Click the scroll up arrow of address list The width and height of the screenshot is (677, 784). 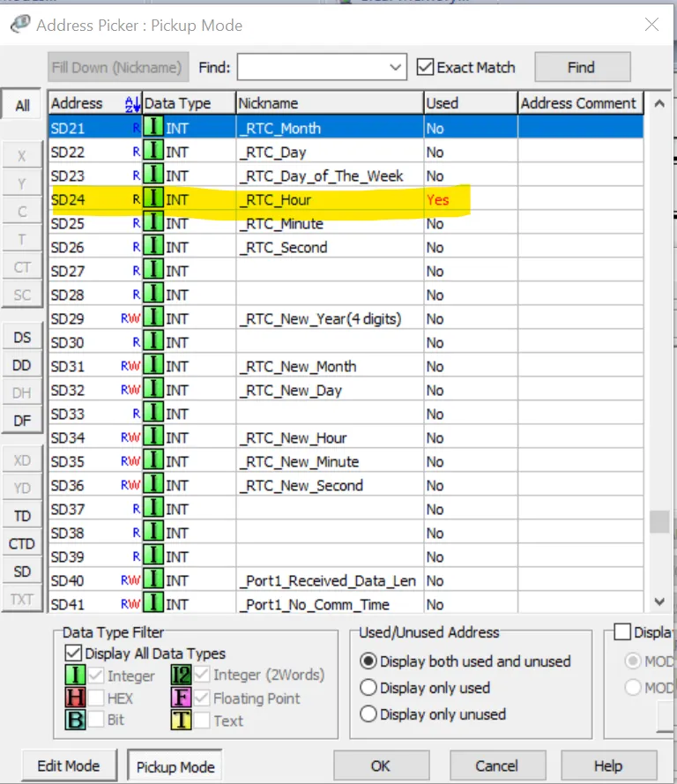[659, 104]
